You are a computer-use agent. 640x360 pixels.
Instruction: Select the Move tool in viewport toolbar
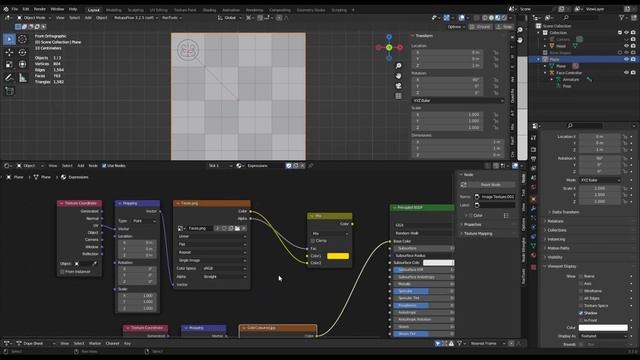(9, 52)
